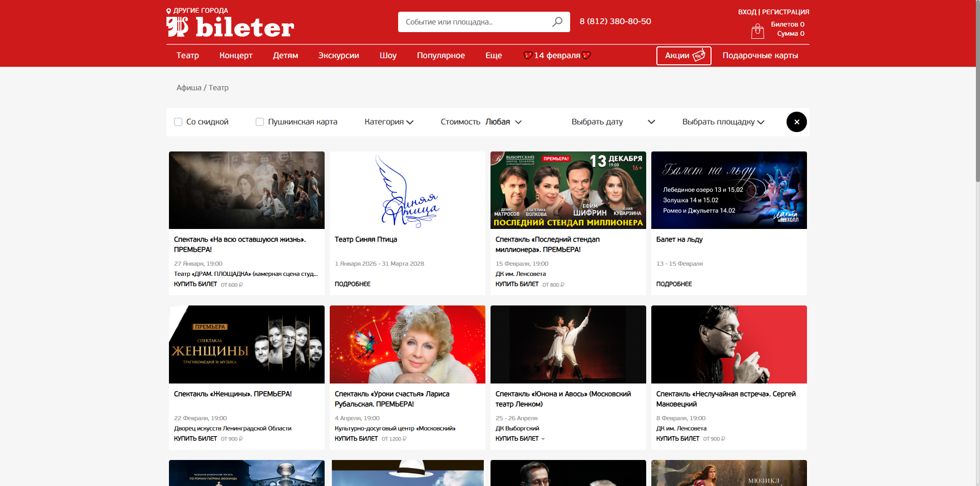Open the shopping bag cart icon
980x486 pixels.
(757, 31)
